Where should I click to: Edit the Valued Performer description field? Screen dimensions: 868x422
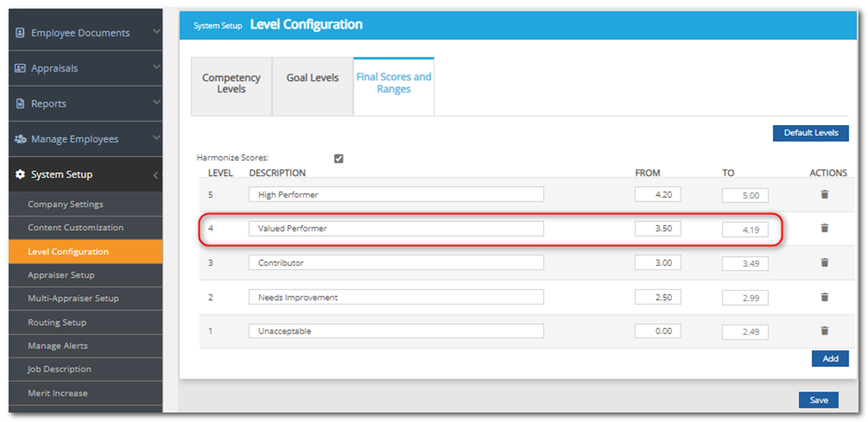click(x=396, y=229)
